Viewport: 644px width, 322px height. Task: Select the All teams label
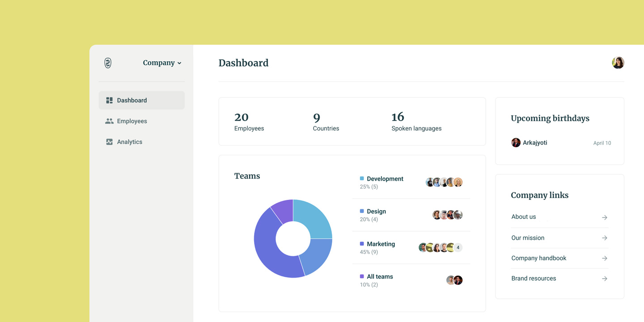380,277
